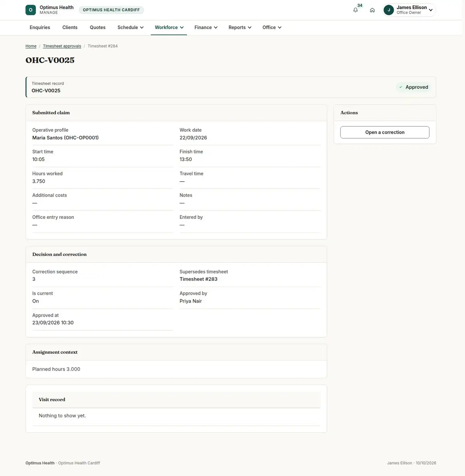This screenshot has width=465, height=476.
Task: Click the Optimus Health Cardiff branch pill
Action: tap(111, 10)
